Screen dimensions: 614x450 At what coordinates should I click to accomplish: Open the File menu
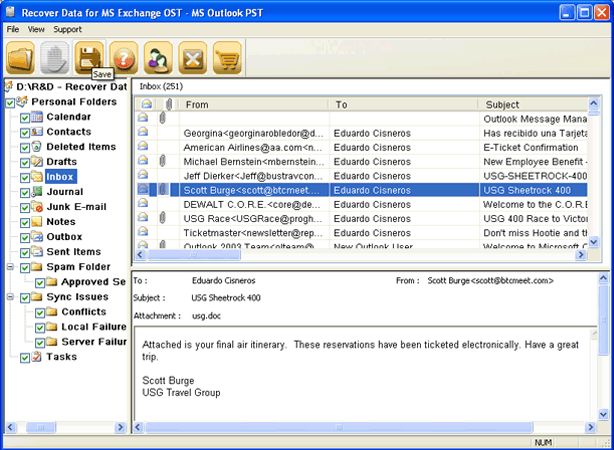[x=13, y=29]
